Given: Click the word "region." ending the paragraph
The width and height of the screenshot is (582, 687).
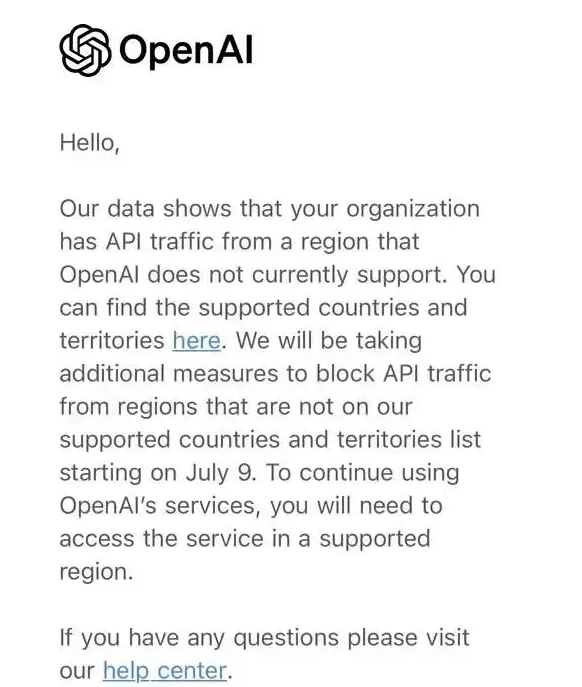Looking at the screenshot, I should pos(96,572).
